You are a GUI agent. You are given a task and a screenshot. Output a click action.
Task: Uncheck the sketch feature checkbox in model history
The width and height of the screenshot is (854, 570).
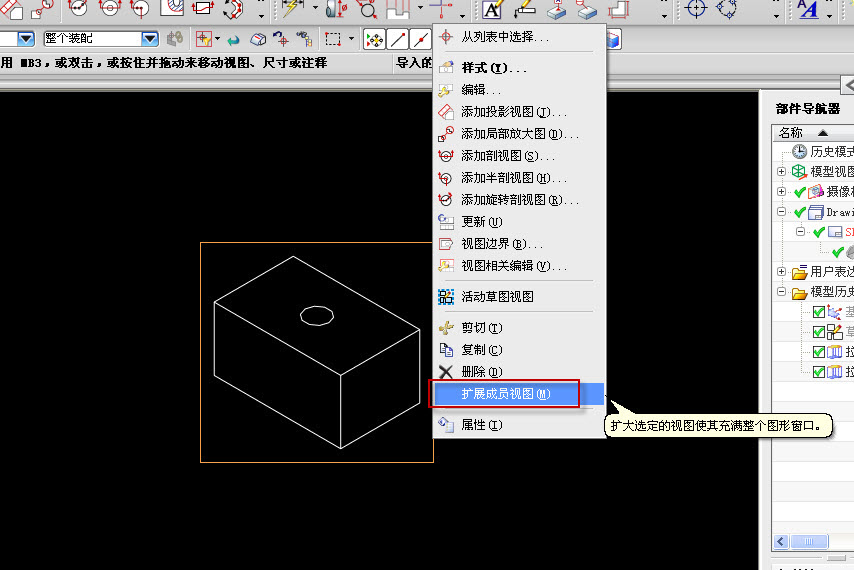818,332
